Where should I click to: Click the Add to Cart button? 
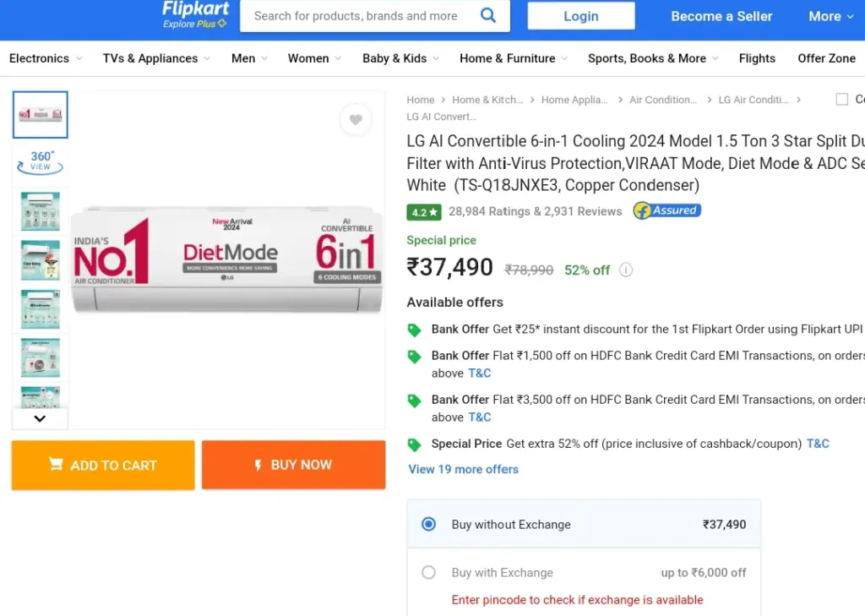[103, 465]
